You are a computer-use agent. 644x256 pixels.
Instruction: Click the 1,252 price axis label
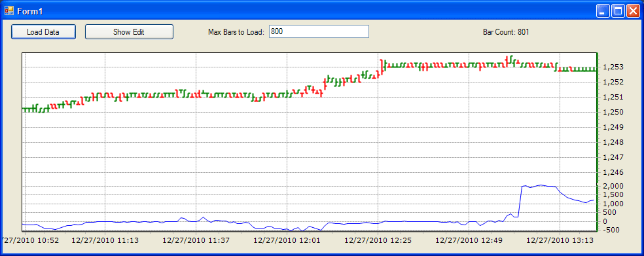pos(613,82)
